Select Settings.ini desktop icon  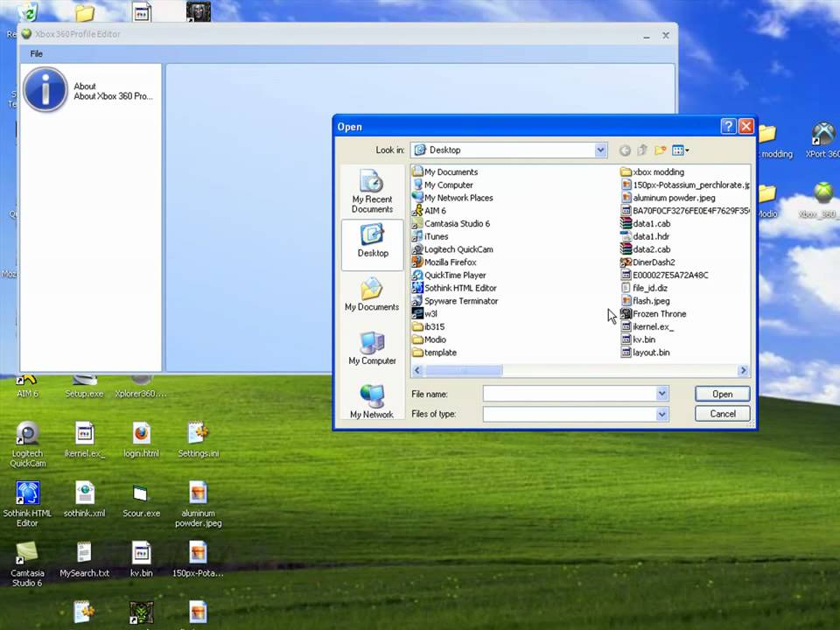pyautogui.click(x=199, y=440)
